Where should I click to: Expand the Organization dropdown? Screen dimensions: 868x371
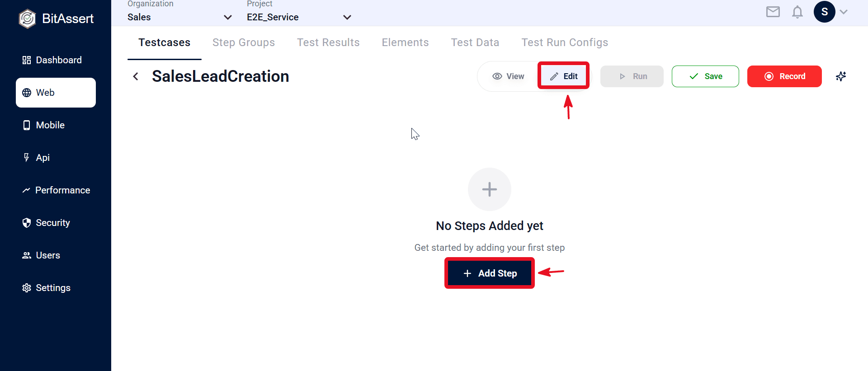tap(179, 17)
